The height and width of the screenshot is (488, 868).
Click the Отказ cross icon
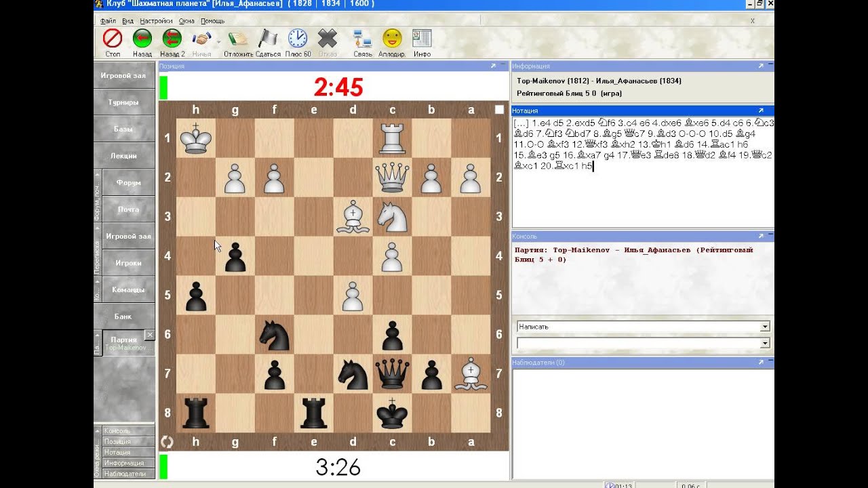tap(328, 38)
